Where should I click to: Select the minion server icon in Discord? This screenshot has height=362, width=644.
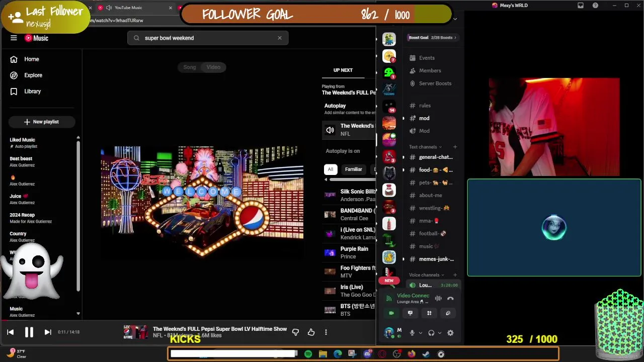(389, 39)
